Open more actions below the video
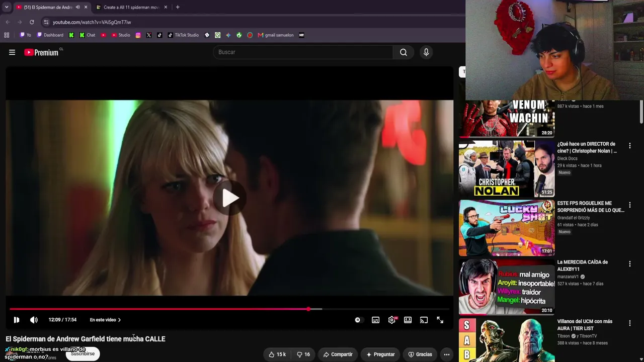 (x=446, y=354)
